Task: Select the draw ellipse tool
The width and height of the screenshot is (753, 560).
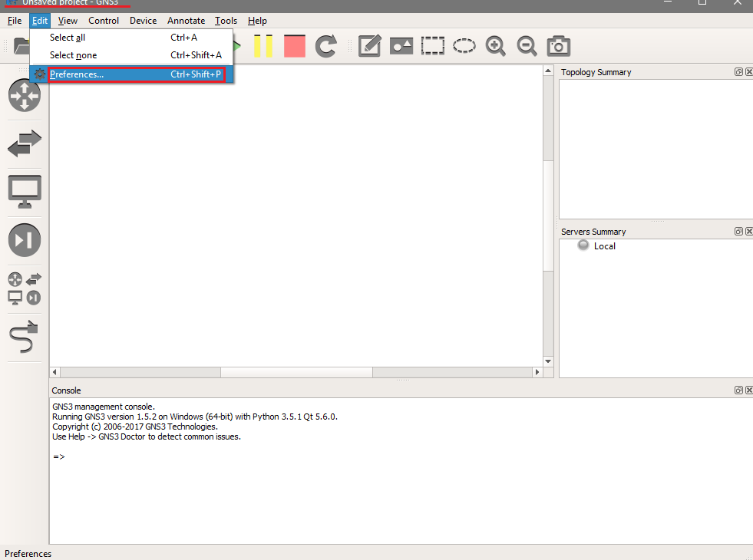Action: click(x=464, y=46)
